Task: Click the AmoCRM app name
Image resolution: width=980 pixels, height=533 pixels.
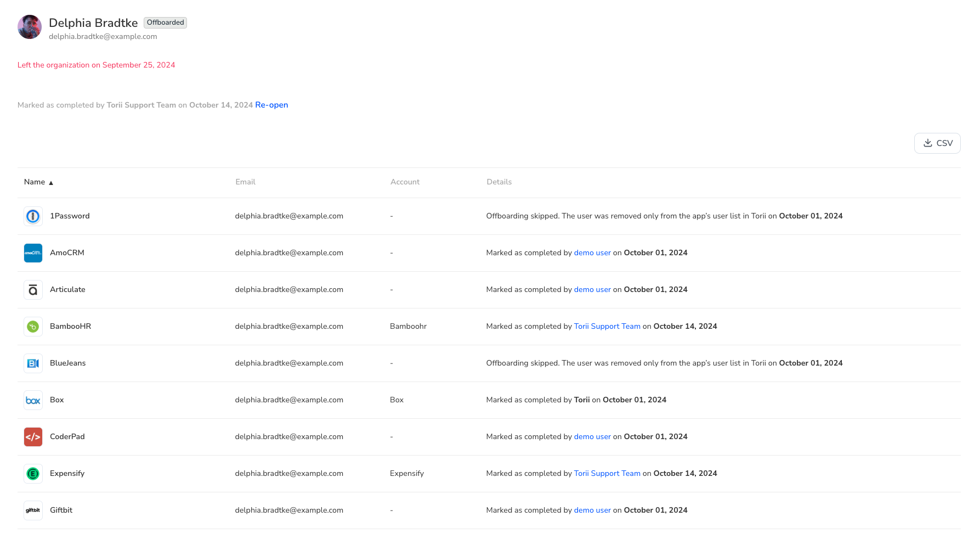Action: 67,253
